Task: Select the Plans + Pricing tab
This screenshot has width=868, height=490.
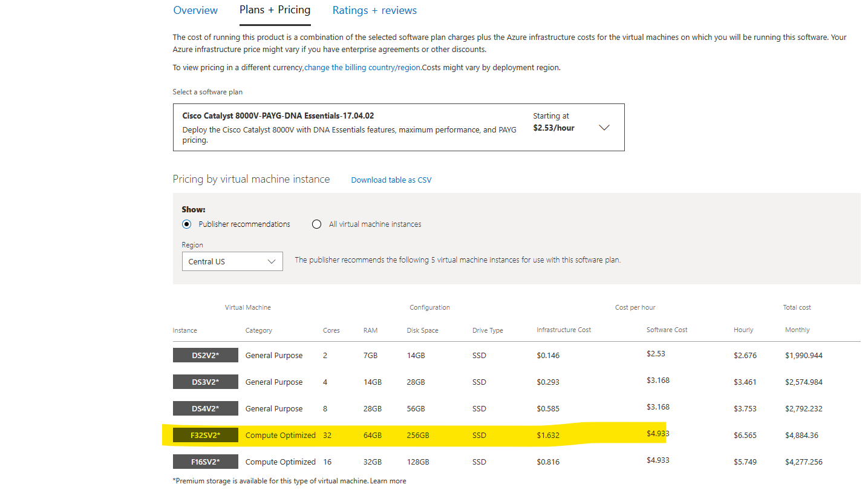Action: pos(275,10)
